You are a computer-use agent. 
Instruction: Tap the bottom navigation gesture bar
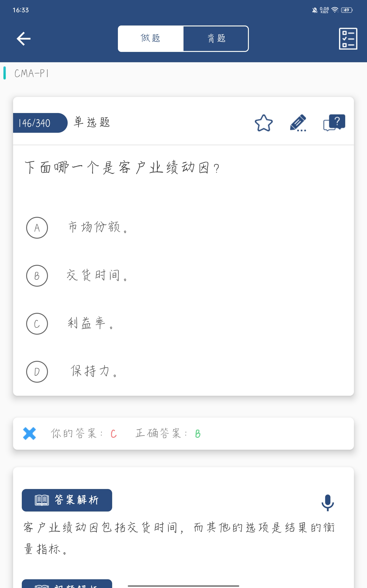(183, 586)
